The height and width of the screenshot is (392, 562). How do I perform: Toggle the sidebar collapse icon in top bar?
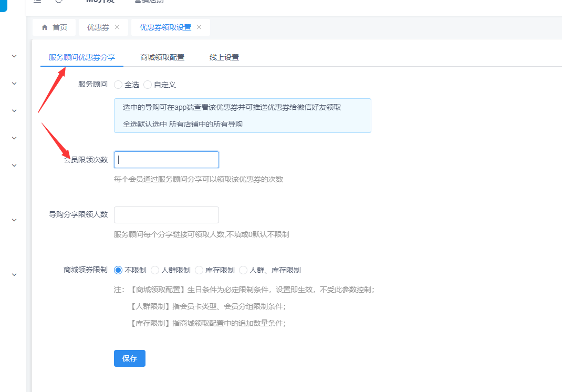click(37, 2)
